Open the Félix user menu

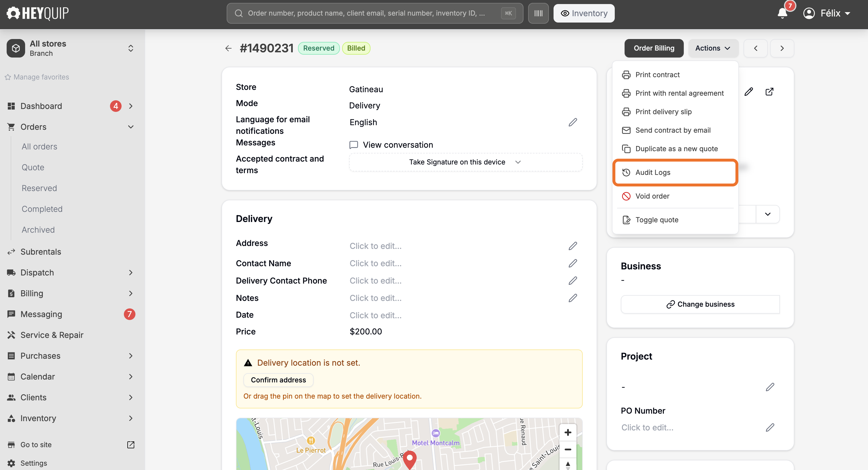pyautogui.click(x=827, y=13)
